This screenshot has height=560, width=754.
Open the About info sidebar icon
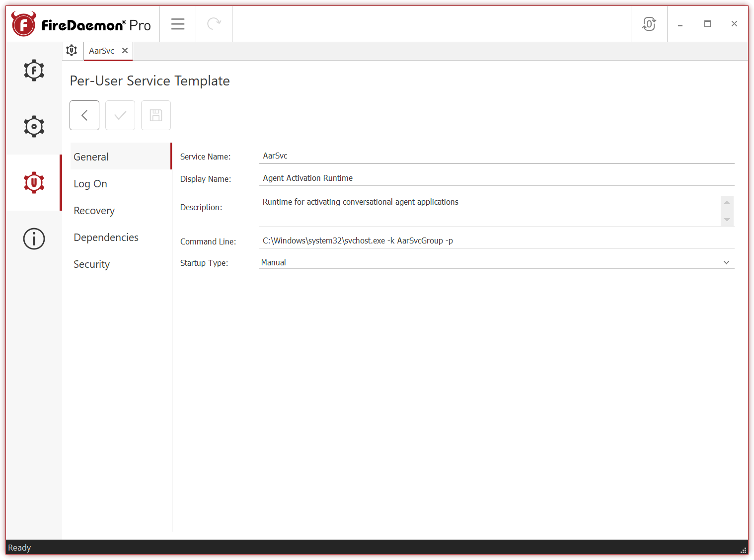click(x=34, y=239)
